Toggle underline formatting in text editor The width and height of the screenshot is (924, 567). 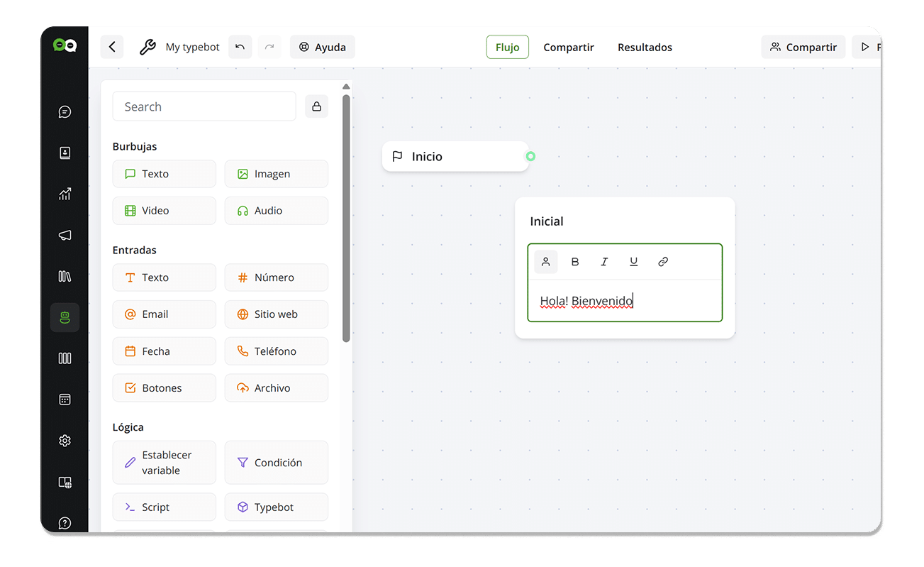click(633, 262)
